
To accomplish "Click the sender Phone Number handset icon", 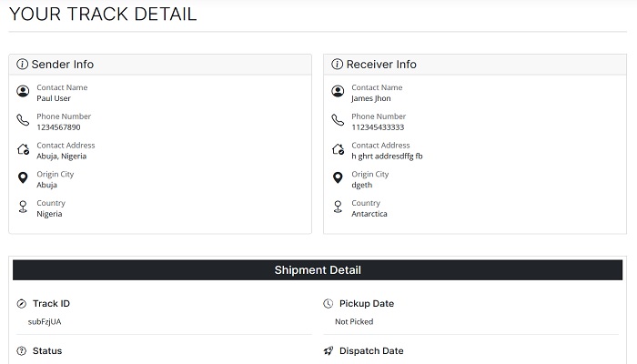I will tap(23, 121).
